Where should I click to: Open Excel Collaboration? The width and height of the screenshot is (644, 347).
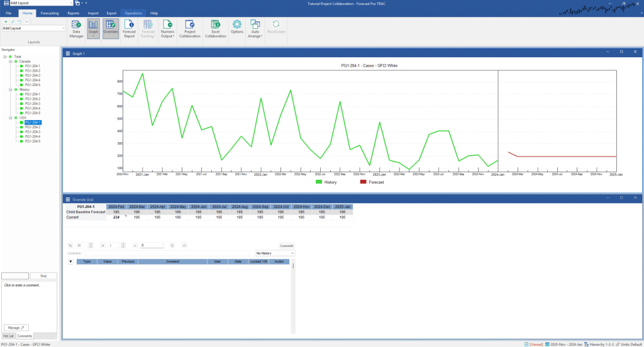[215, 28]
